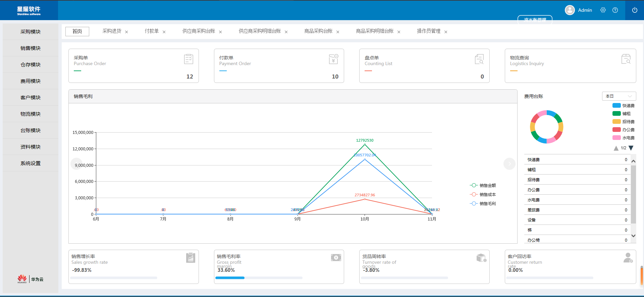Image resolution: width=644 pixels, height=297 pixels.
Task: Click the chart's next arrow button
Action: pos(509,164)
